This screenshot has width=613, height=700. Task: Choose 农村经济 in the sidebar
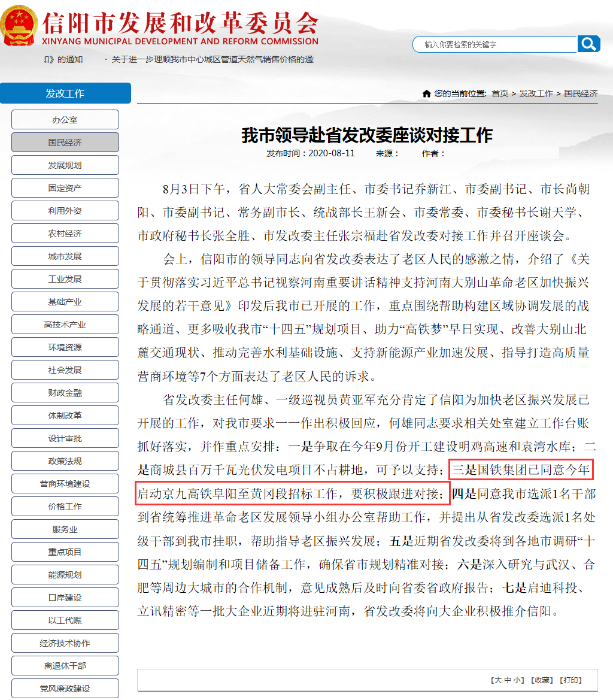65,234
